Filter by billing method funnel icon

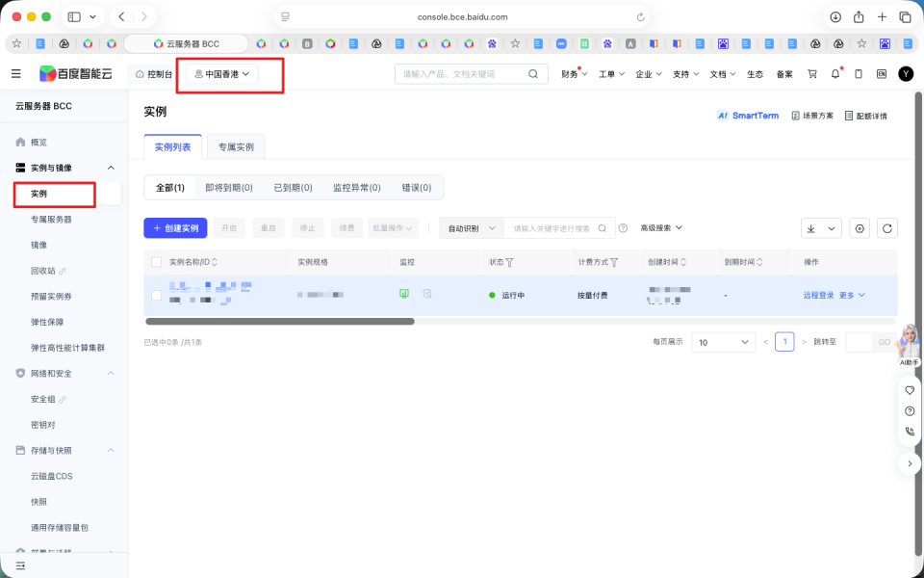click(x=614, y=262)
